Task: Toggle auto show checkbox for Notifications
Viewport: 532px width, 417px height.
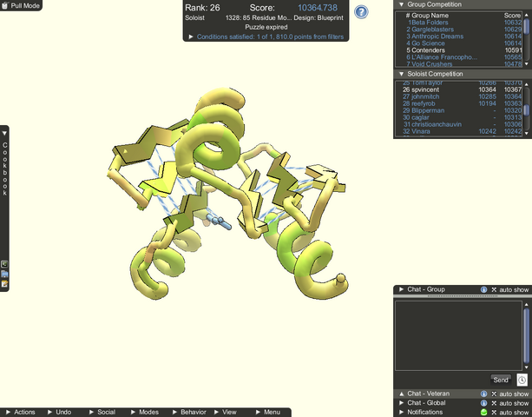Action: pyautogui.click(x=494, y=413)
